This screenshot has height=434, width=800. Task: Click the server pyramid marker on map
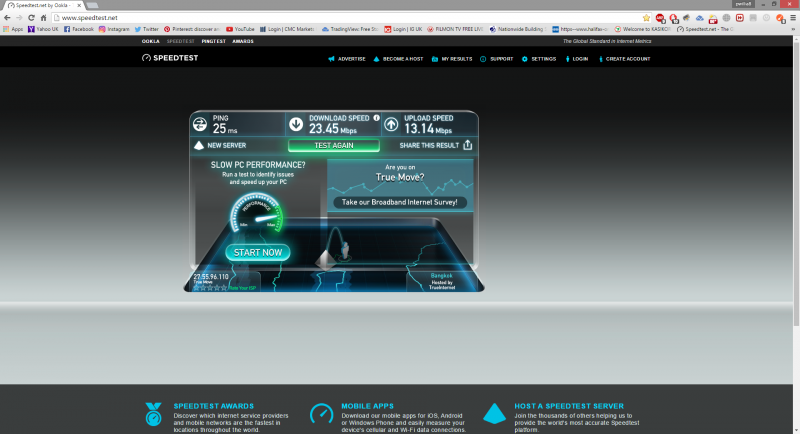pyautogui.click(x=324, y=260)
